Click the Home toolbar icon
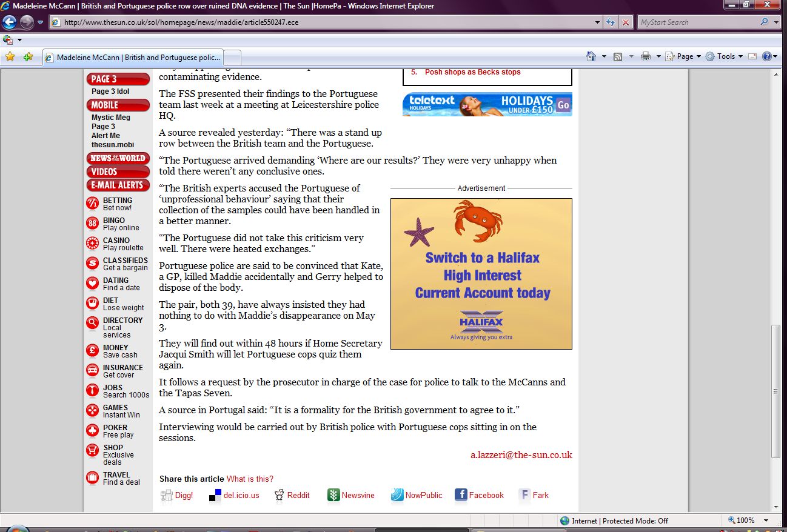This screenshot has width=787, height=532. click(591, 56)
